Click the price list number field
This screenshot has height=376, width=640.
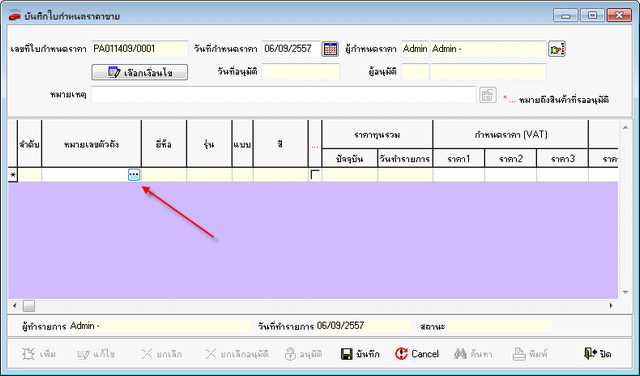140,49
